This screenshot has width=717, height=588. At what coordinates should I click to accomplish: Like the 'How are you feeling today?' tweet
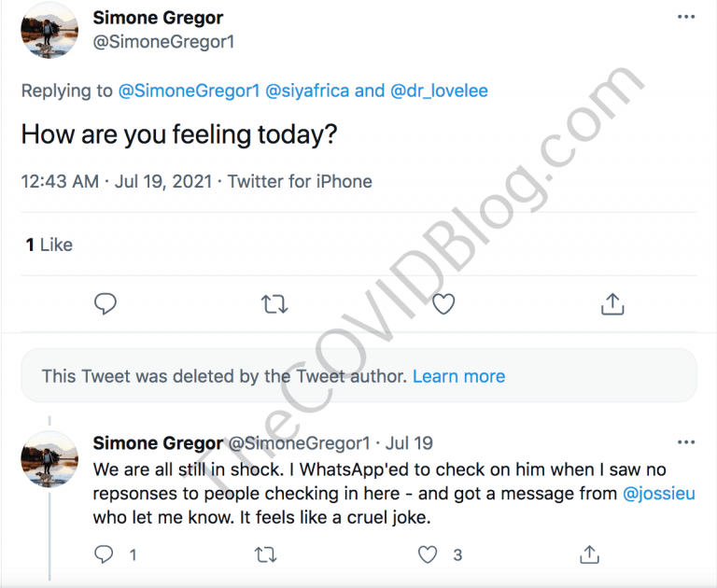click(x=443, y=303)
